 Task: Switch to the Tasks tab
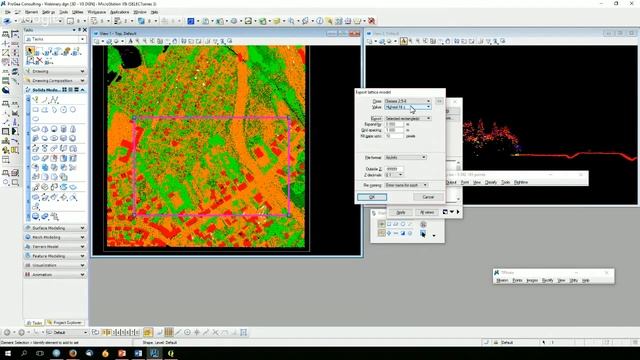coord(34,323)
